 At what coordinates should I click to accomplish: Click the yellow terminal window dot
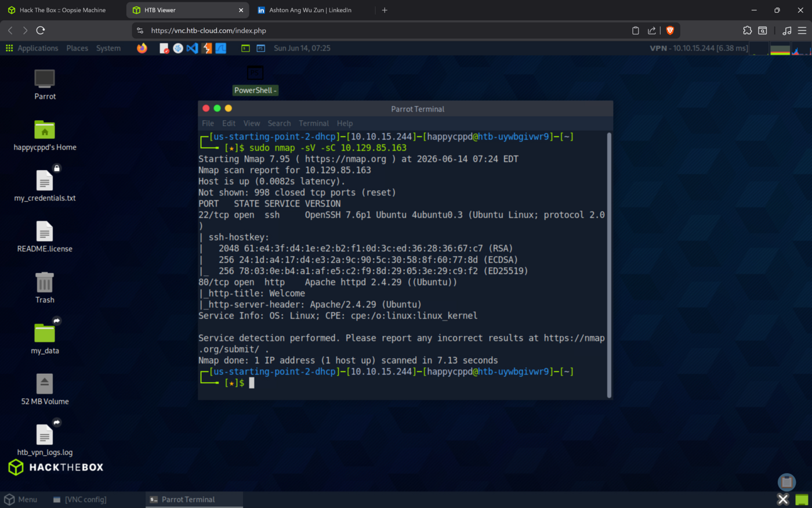[x=228, y=109]
